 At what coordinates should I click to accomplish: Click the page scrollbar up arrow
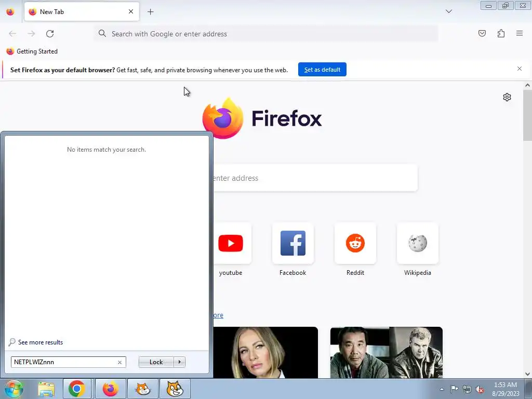click(x=527, y=86)
